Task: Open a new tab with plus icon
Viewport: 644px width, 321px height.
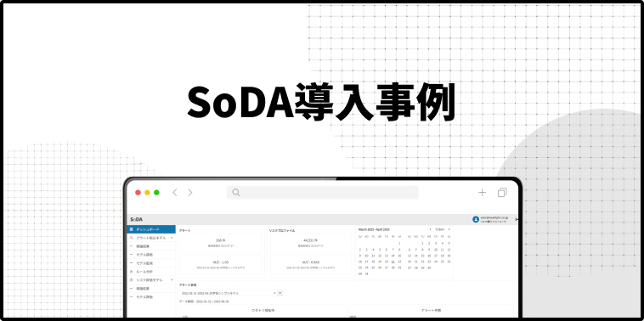Action: 483,193
